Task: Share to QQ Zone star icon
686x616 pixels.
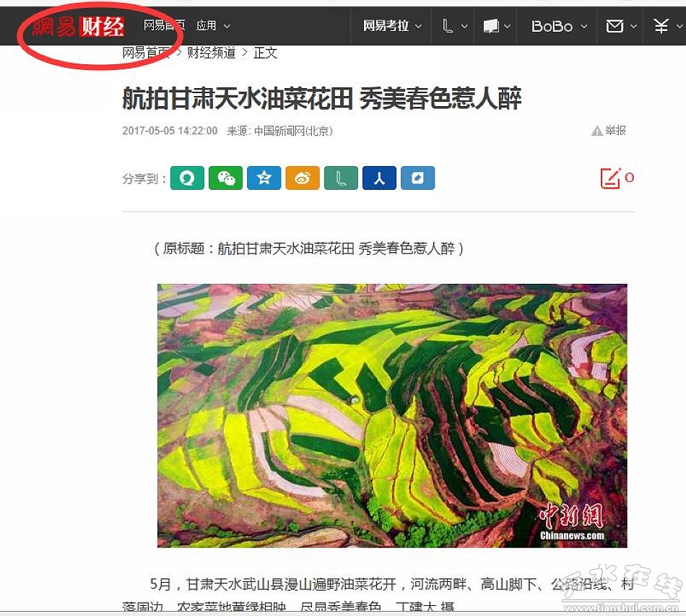Action: (264, 178)
